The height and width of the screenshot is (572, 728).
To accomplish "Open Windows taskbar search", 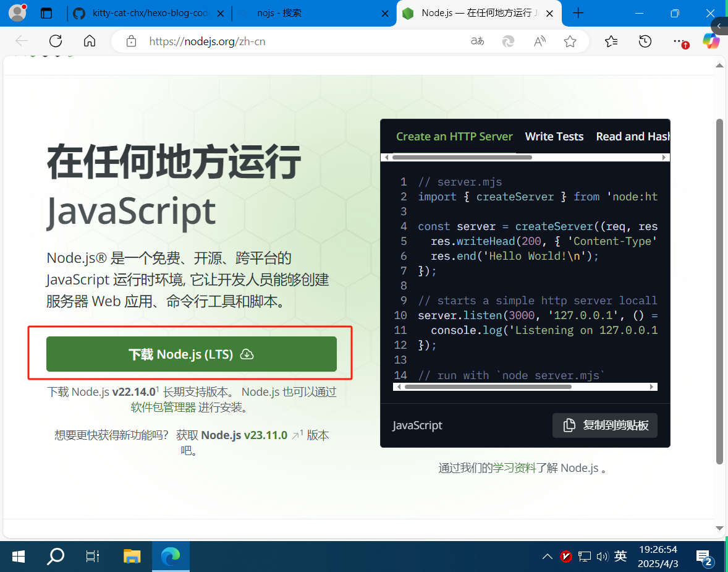I will tap(56, 556).
